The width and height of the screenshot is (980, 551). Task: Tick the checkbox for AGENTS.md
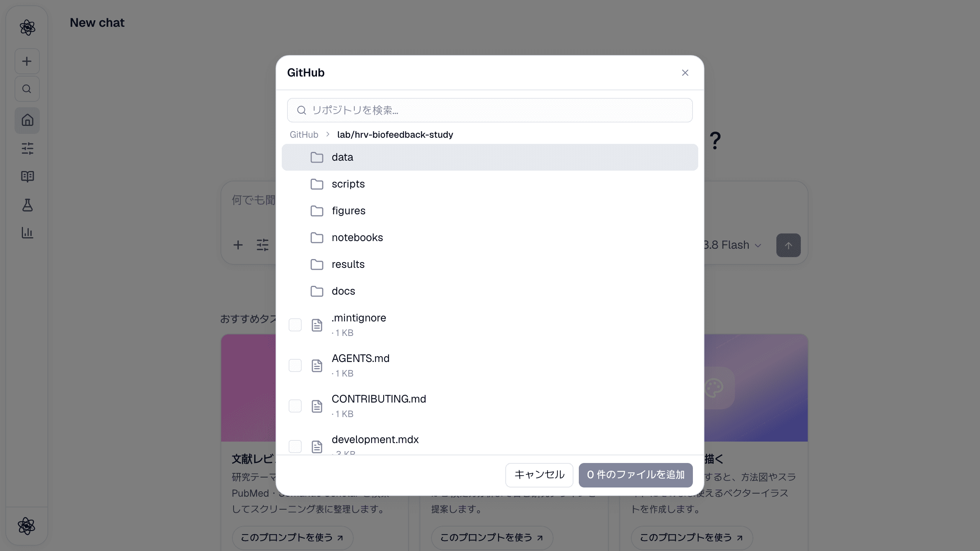pos(295,365)
